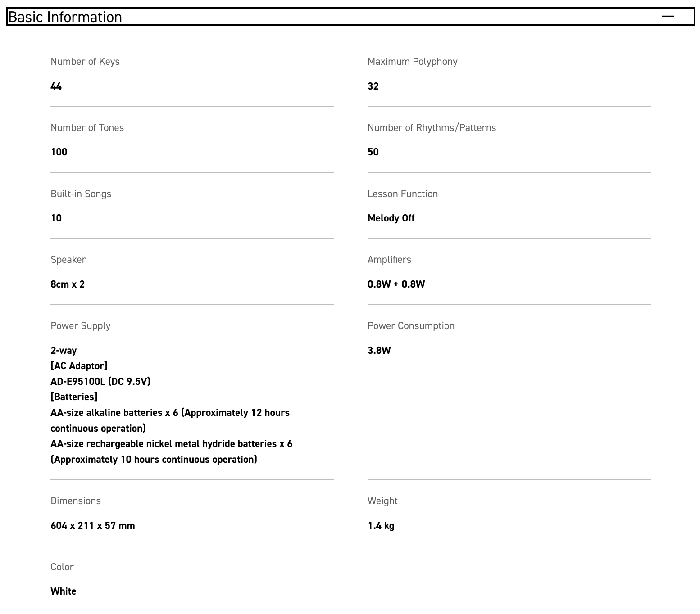Click the Number of Keys label

(85, 62)
